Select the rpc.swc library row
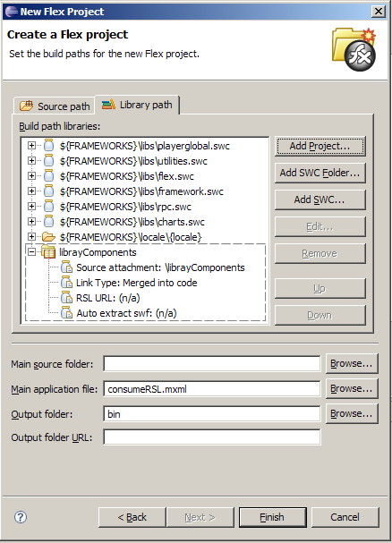The width and height of the screenshot is (392, 543). point(125,207)
